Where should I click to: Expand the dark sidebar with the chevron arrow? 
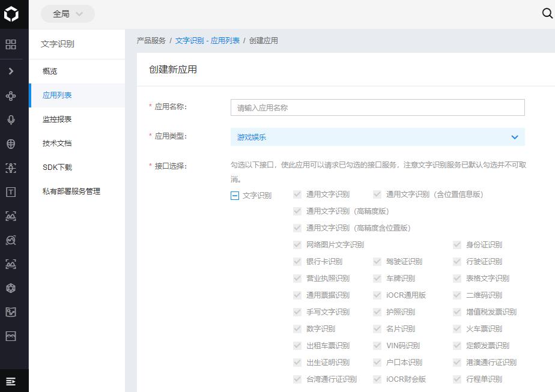click(x=11, y=71)
